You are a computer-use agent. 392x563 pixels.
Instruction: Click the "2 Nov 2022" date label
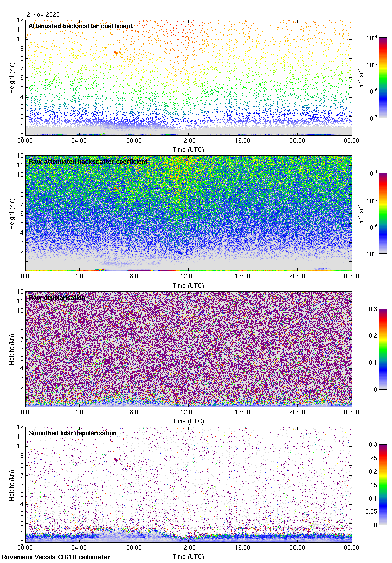tap(43, 15)
